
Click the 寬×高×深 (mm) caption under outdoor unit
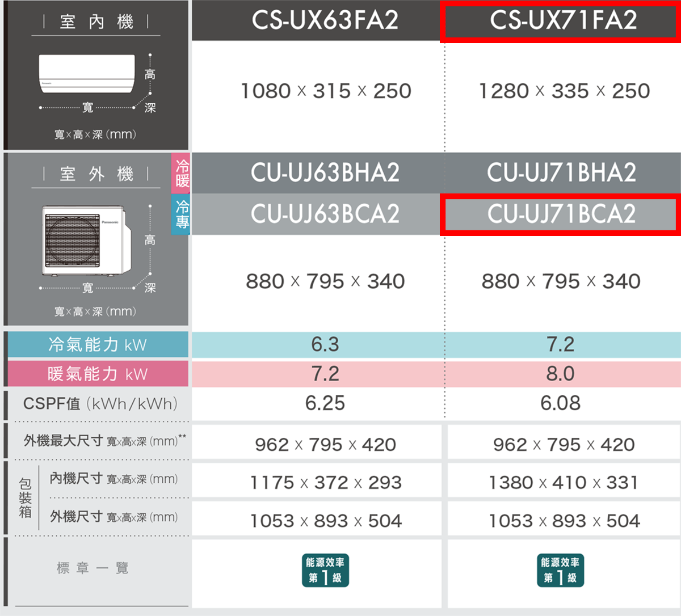95,311
